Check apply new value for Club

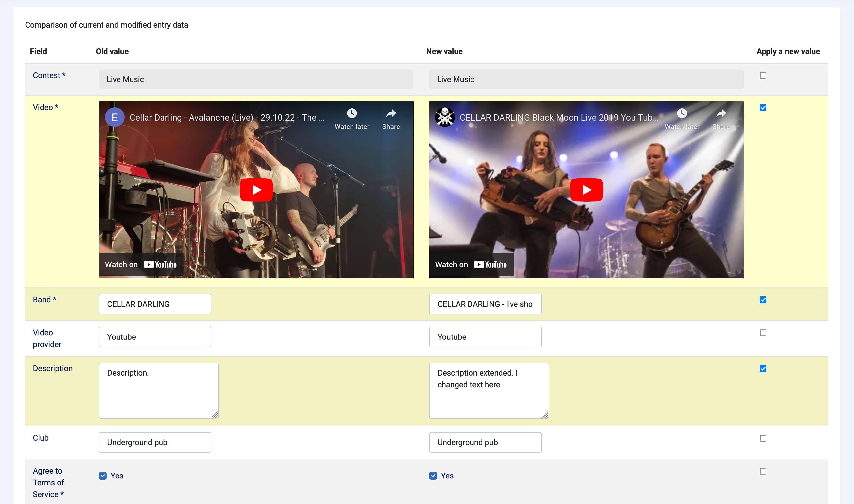[x=763, y=438]
